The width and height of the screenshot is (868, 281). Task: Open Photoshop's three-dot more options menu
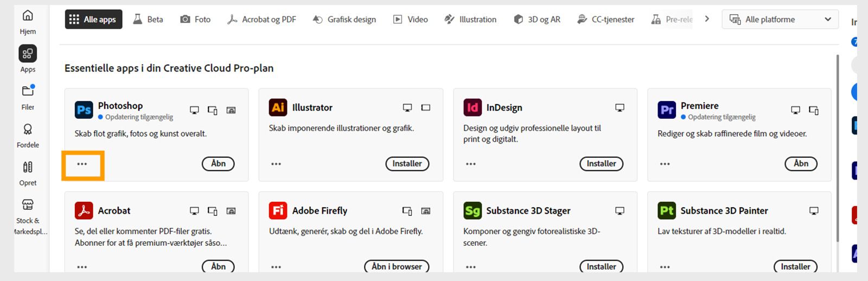[82, 164]
